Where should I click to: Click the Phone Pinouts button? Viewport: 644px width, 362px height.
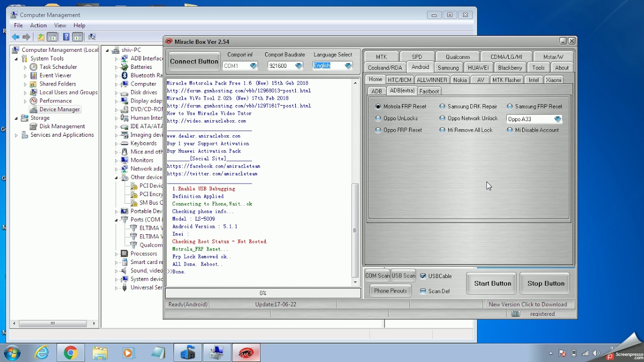tap(390, 291)
